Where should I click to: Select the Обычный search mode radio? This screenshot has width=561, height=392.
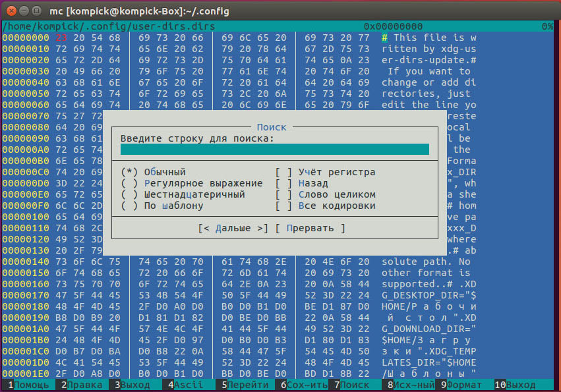(x=153, y=172)
